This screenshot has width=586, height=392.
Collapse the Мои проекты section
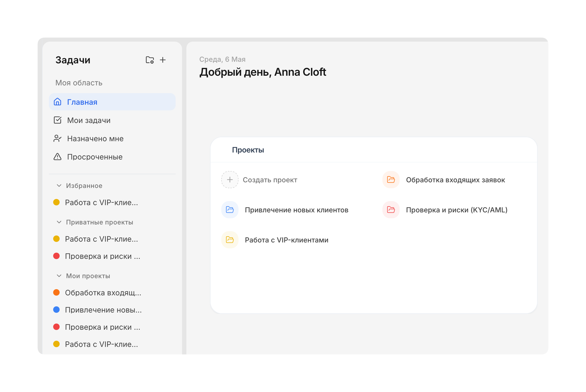coord(59,276)
